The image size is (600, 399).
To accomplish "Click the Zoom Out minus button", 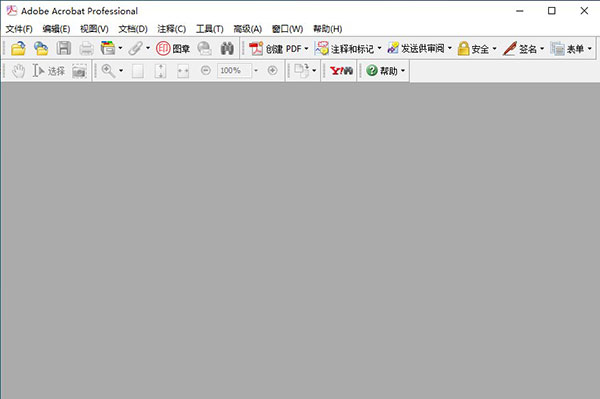I will [206, 70].
